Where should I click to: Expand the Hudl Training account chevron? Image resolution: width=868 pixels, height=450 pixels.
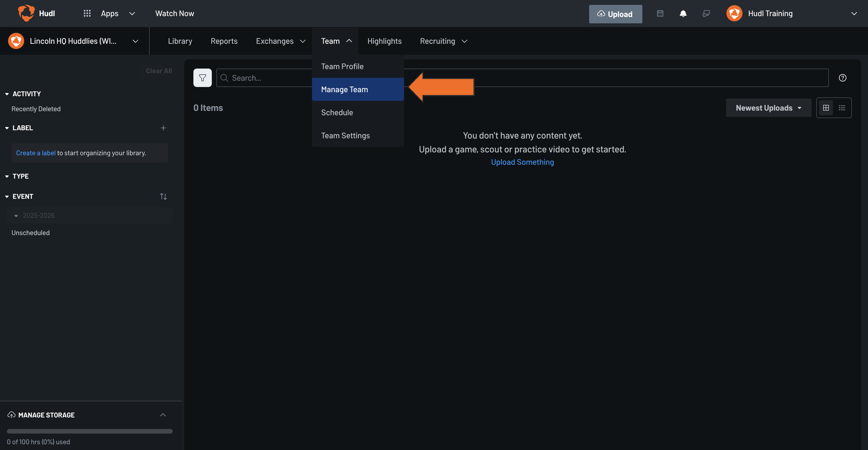pos(854,14)
